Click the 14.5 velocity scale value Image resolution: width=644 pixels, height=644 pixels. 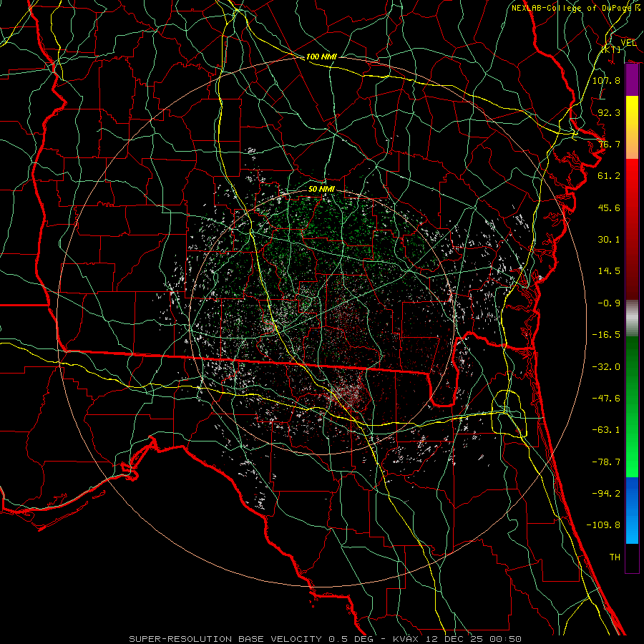tap(609, 271)
